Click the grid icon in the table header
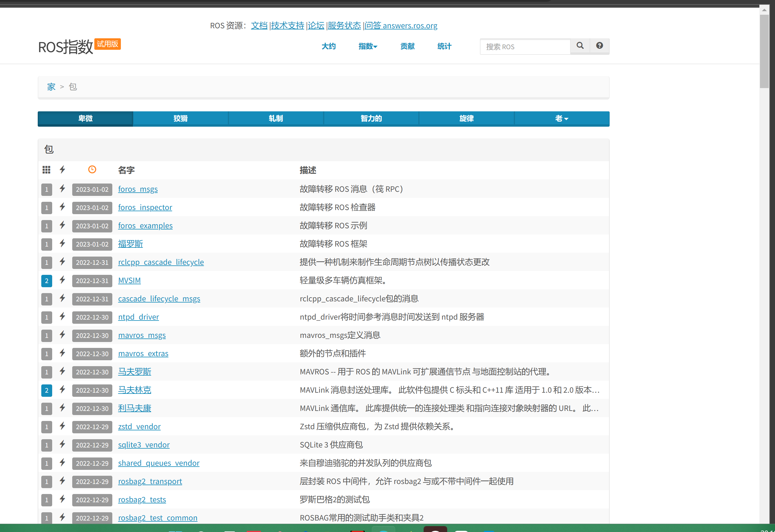The height and width of the screenshot is (532, 775). (x=46, y=169)
